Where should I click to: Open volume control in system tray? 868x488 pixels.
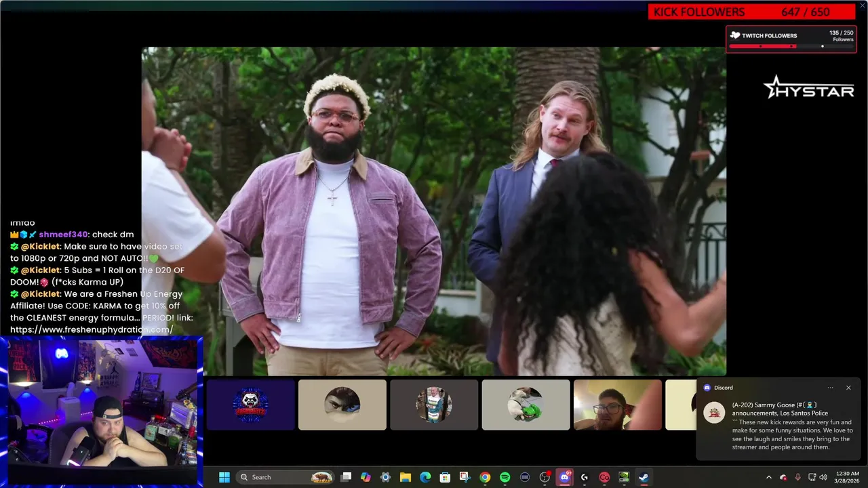pyautogui.click(x=823, y=477)
